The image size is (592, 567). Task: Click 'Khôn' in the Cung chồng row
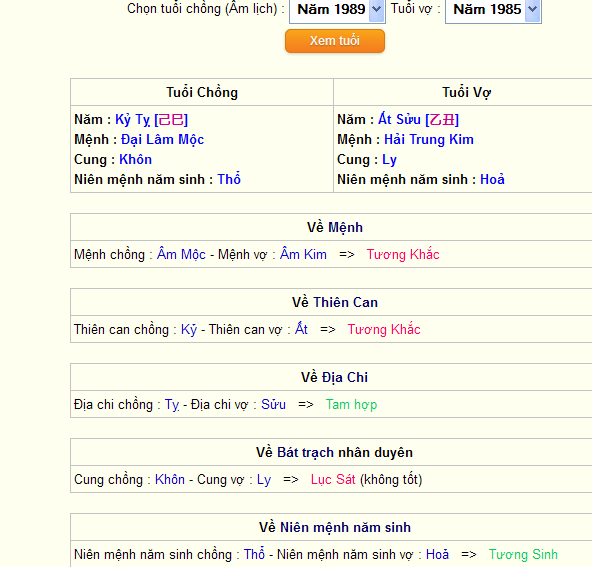click(x=170, y=479)
